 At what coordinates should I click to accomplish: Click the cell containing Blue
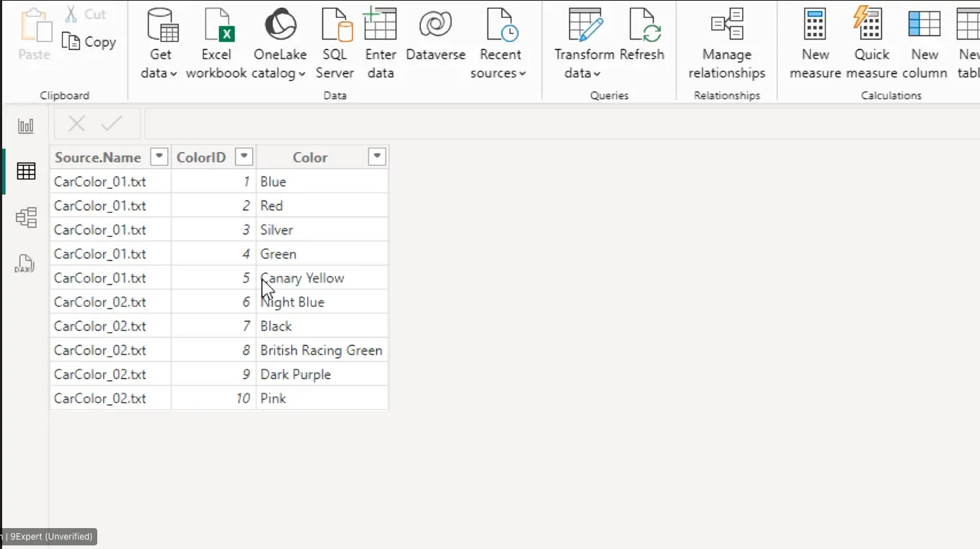point(322,182)
